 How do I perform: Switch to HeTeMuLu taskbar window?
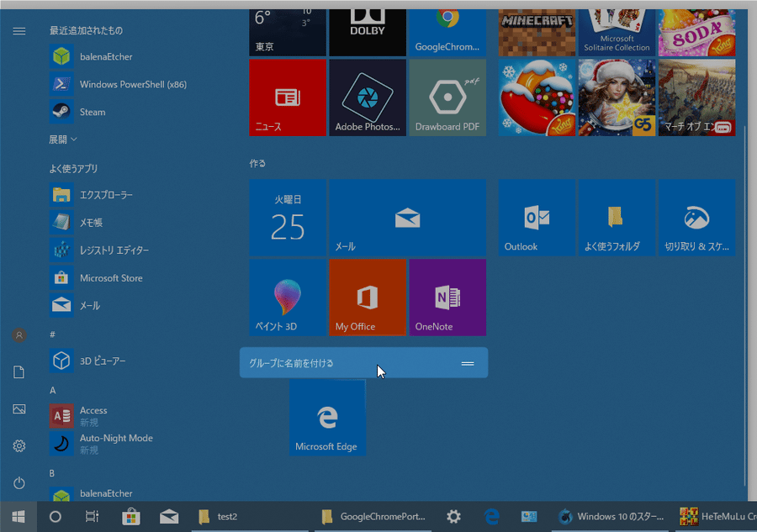coord(717,517)
